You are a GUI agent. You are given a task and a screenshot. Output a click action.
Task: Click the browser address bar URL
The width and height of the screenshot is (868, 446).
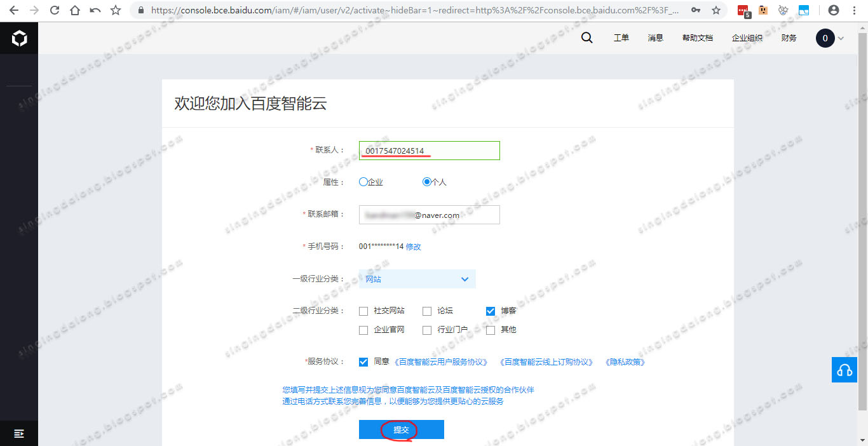pos(416,10)
